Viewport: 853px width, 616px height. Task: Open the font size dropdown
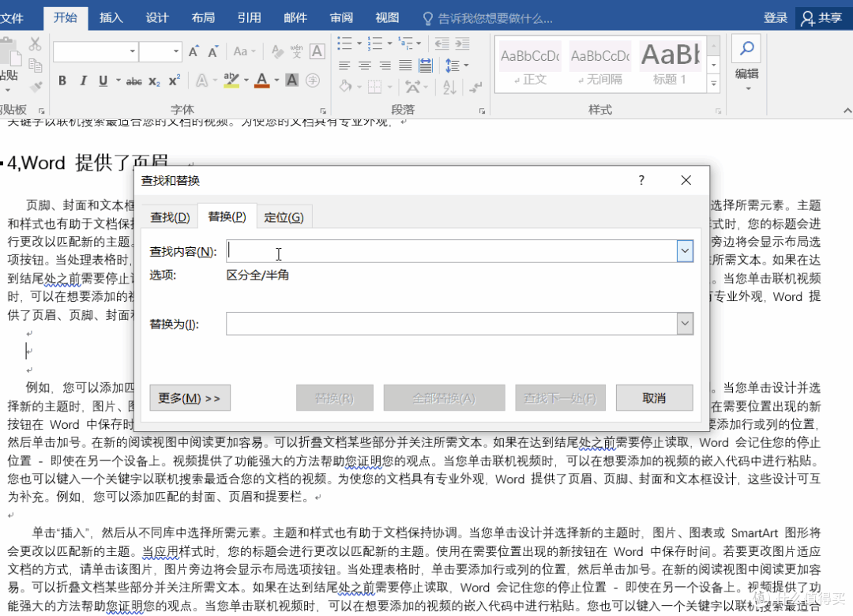click(175, 51)
